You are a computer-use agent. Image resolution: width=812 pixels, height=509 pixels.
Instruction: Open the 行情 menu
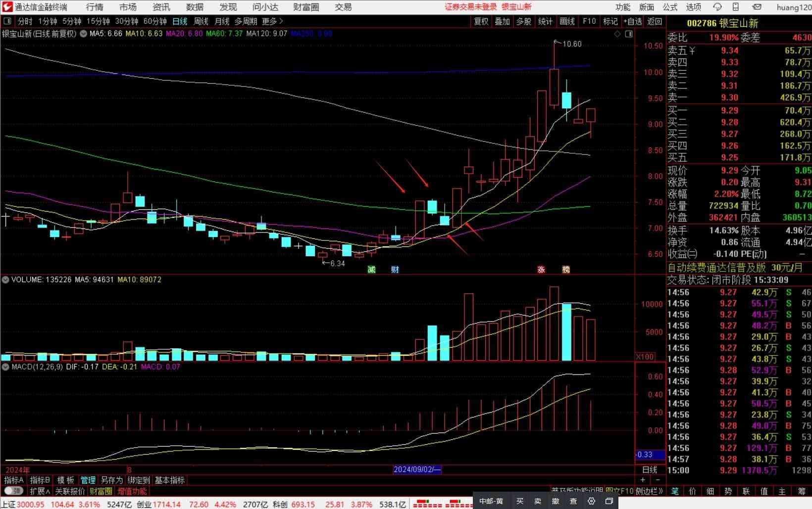(95, 7)
